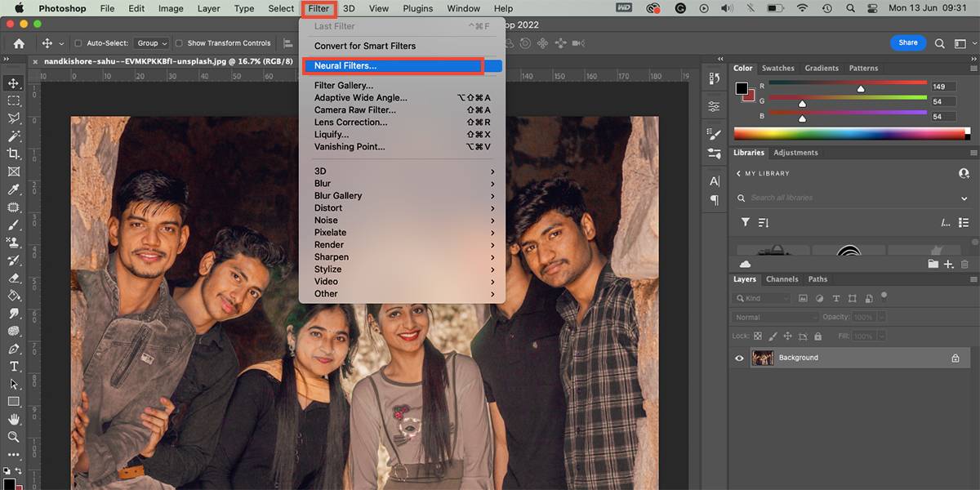
Task: Choose the Hand tool
Action: point(14,419)
